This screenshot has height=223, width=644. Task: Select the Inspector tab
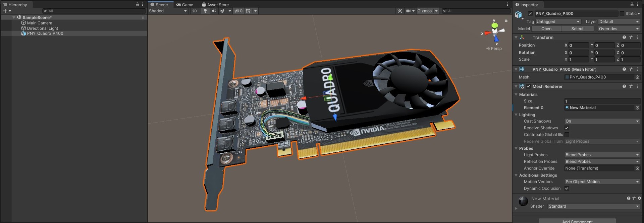tap(527, 5)
